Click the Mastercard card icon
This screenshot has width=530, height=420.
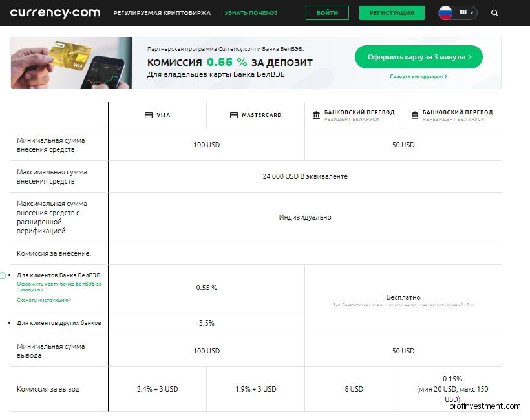pyautogui.click(x=233, y=115)
